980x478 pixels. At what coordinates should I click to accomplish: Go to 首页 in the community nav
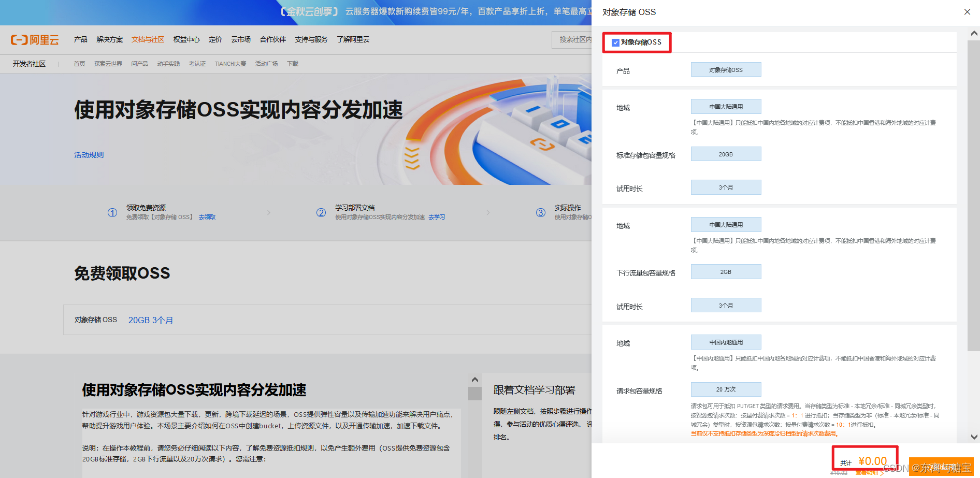click(79, 64)
